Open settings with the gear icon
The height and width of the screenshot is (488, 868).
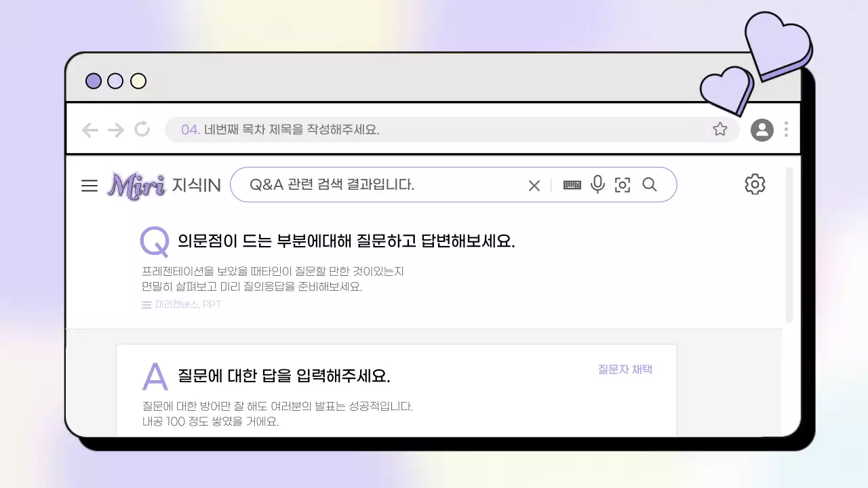[755, 184]
